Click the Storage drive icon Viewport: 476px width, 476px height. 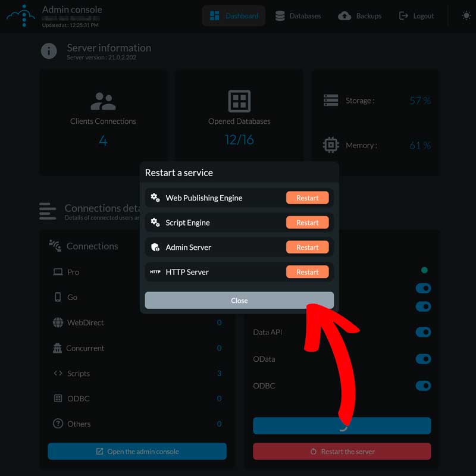click(x=330, y=101)
